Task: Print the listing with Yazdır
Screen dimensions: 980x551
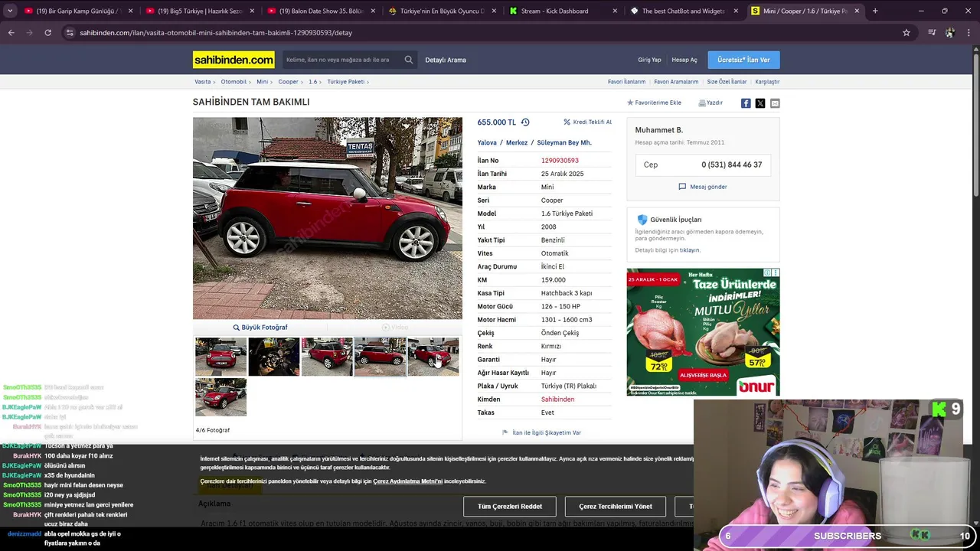Action: (x=710, y=103)
